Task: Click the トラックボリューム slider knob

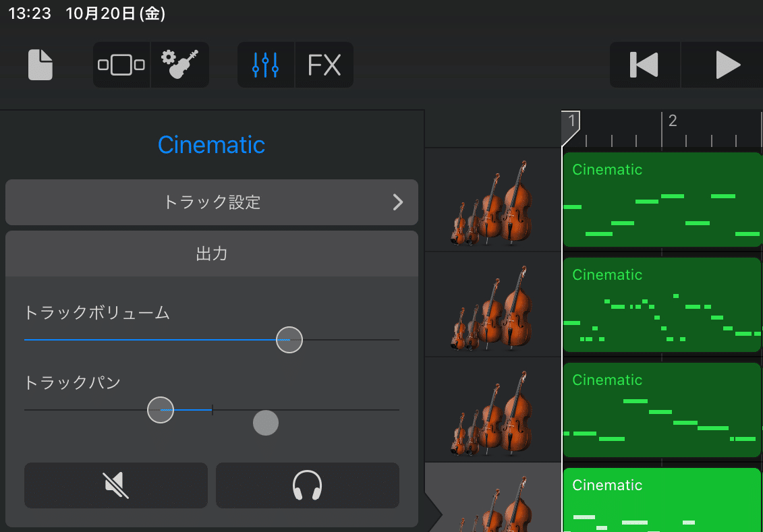Action: pyautogui.click(x=289, y=340)
